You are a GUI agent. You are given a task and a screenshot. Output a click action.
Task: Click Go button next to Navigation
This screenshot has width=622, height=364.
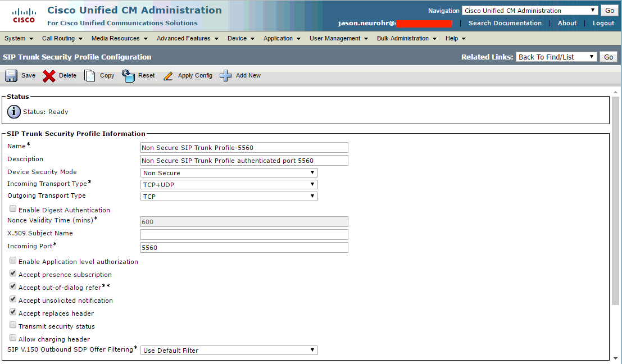(x=610, y=11)
